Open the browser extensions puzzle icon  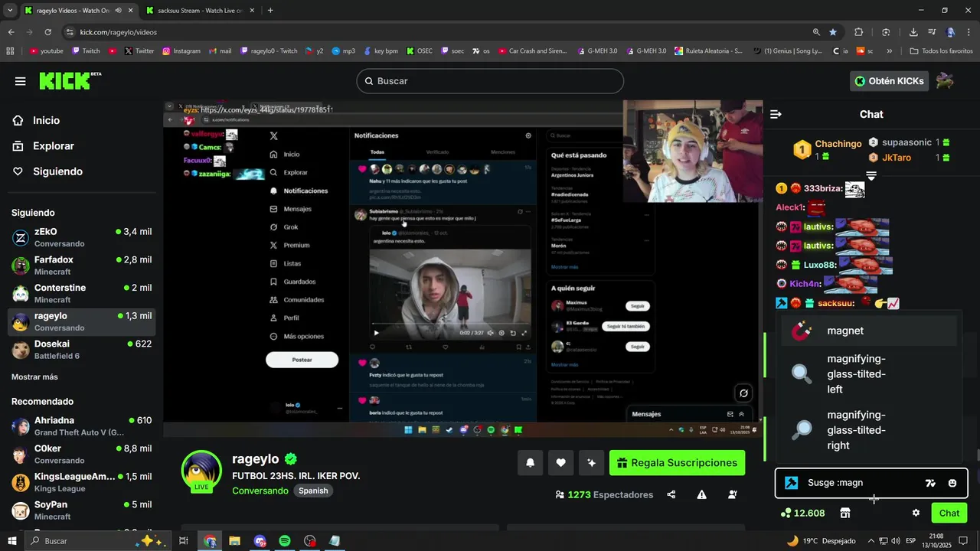pos(859,32)
